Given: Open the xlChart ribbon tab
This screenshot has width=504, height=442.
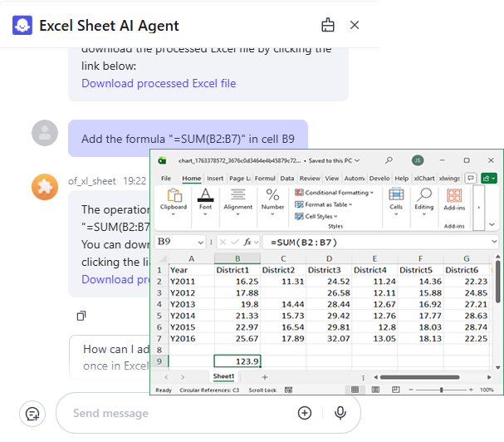Looking at the screenshot, I should pyautogui.click(x=424, y=179).
